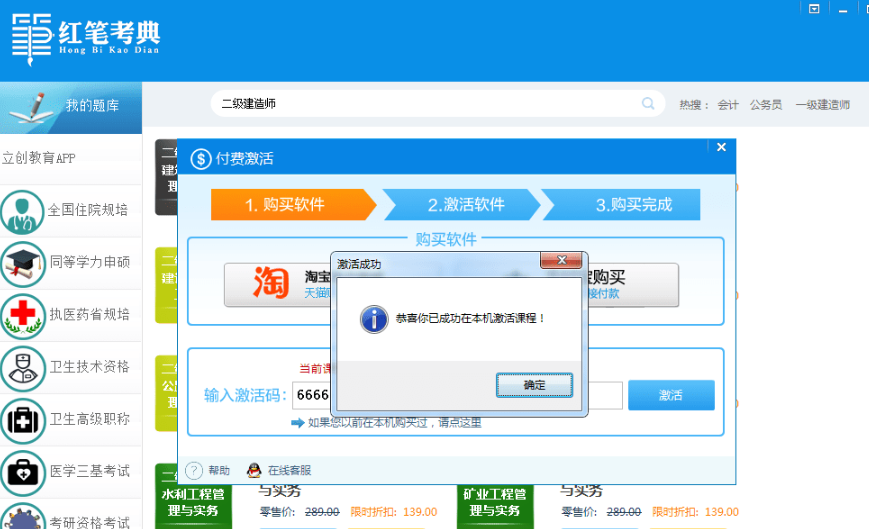Open the 矿业工程管理与实务 course thumbnail
The width and height of the screenshot is (869, 529).
point(495,506)
